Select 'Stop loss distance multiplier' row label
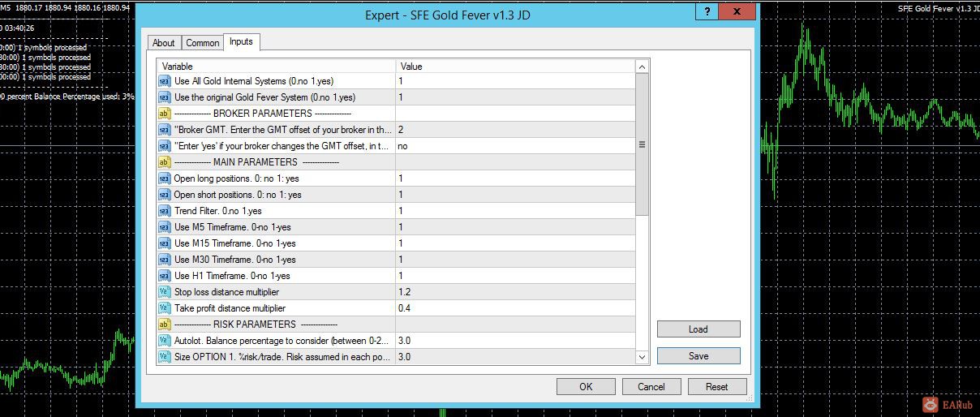The width and height of the screenshot is (980, 417). [226, 292]
